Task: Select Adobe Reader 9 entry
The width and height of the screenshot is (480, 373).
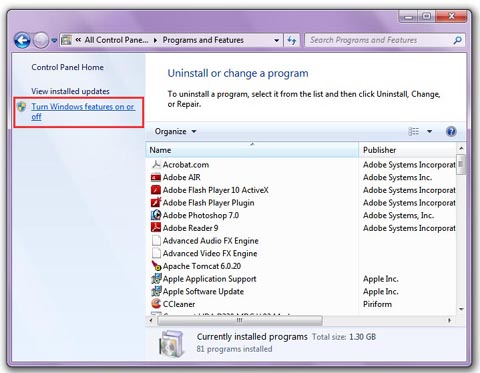Action: [190, 228]
